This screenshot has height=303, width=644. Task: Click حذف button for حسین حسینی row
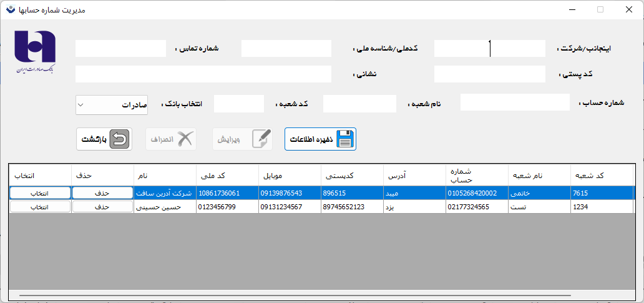103,207
